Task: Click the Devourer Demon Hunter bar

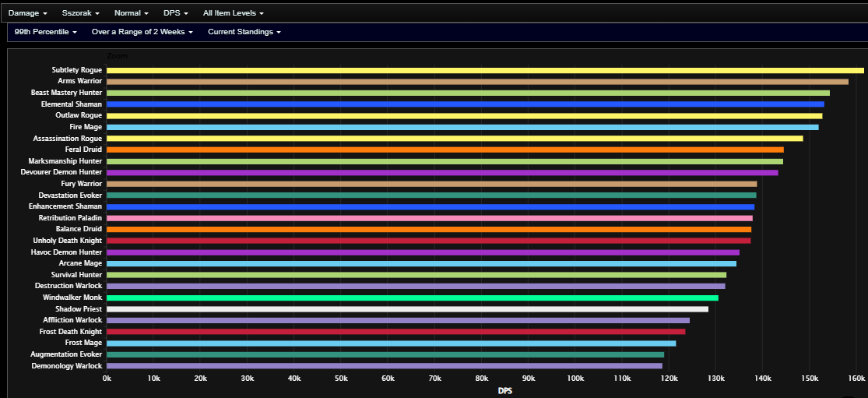Action: 442,172
